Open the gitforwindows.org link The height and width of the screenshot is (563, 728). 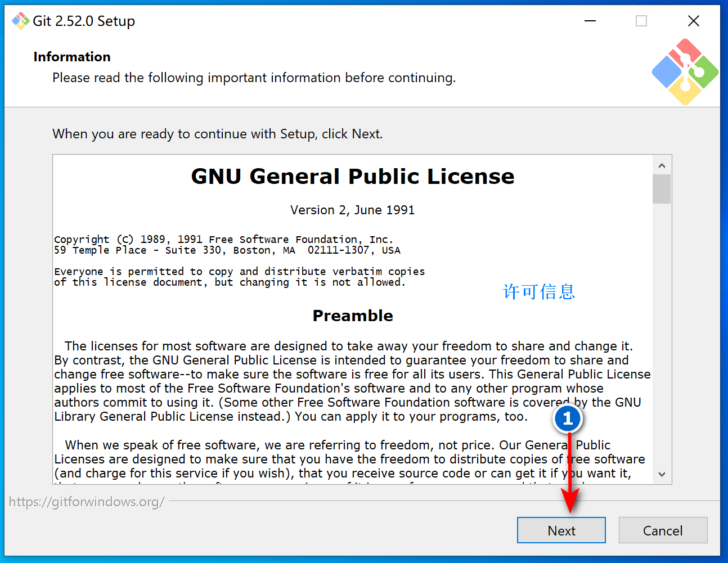pos(87,502)
